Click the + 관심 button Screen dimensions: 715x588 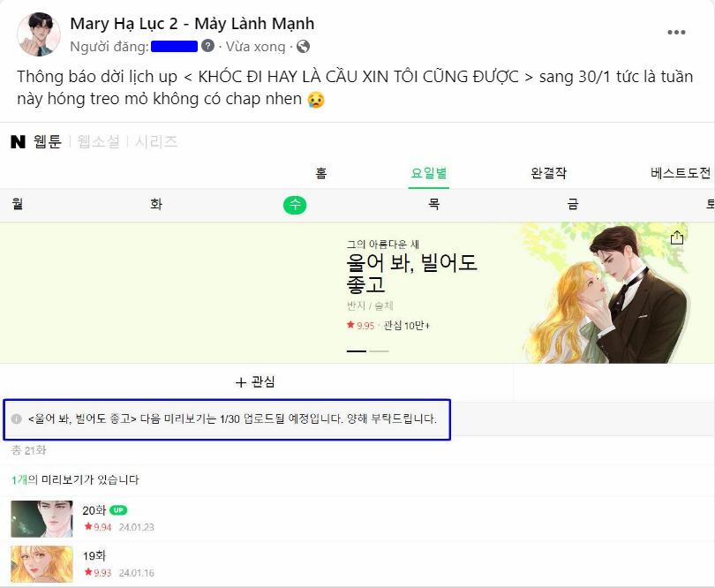pos(255,381)
